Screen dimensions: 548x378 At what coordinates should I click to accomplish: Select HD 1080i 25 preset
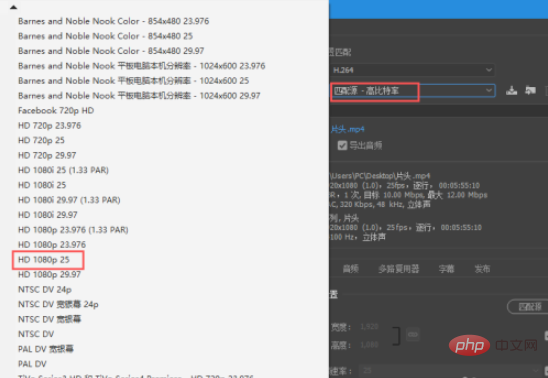pos(42,185)
